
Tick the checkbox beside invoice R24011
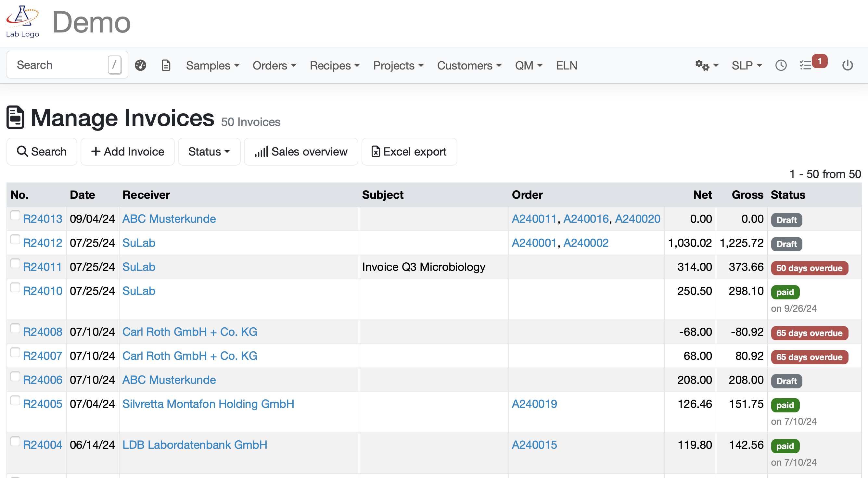(x=15, y=263)
